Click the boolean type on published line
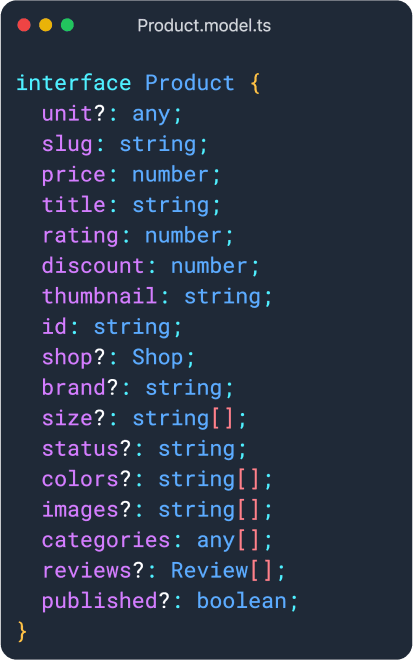This screenshot has height=660, width=413. click(242, 601)
